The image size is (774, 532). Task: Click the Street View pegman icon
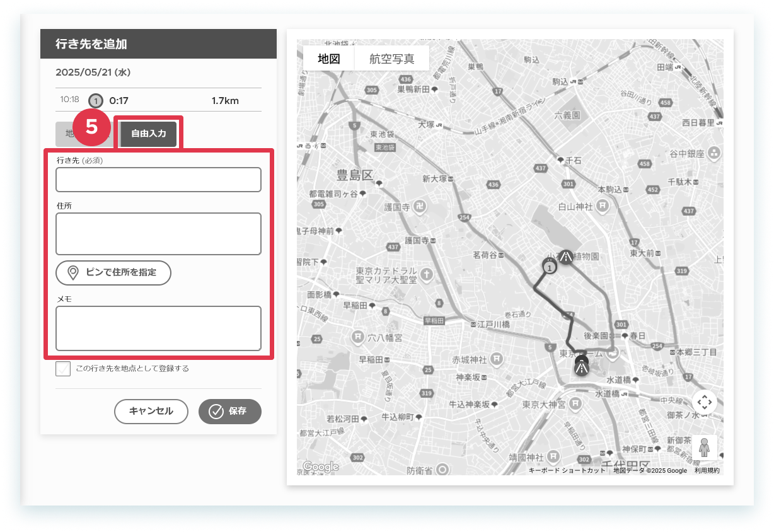pyautogui.click(x=705, y=448)
